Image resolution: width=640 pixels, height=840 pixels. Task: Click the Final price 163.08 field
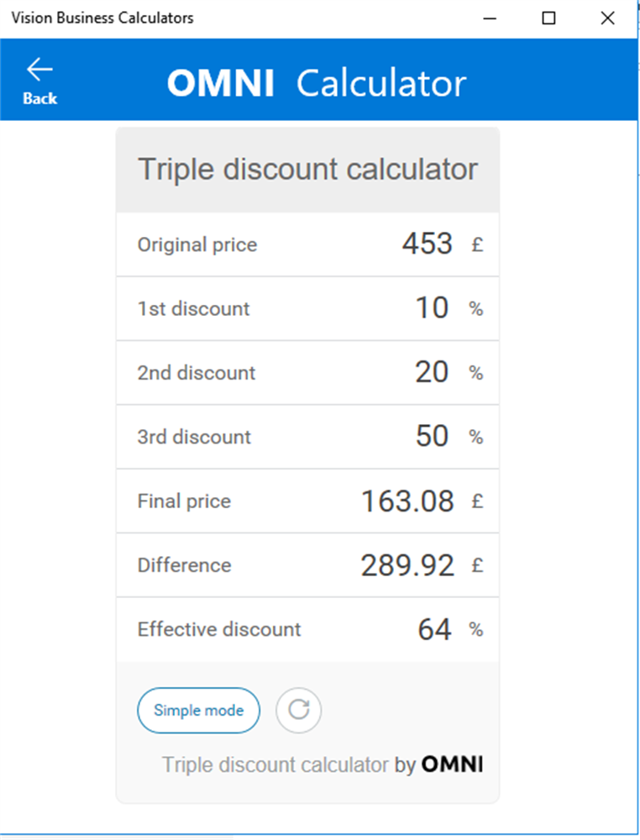click(407, 501)
